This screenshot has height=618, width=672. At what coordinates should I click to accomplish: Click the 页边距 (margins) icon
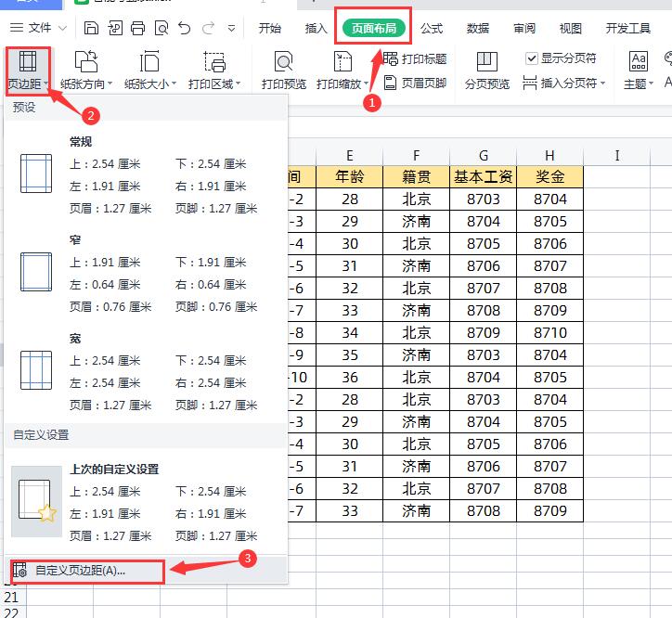pyautogui.click(x=26, y=63)
